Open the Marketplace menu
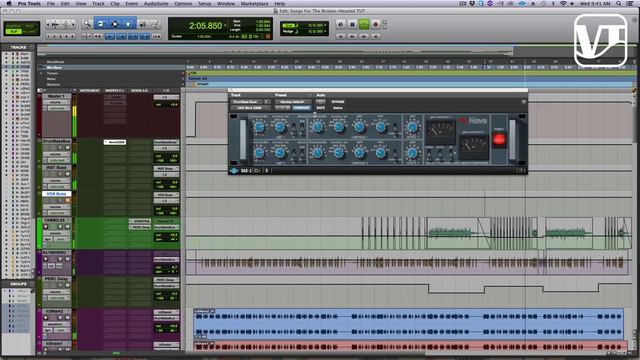This screenshot has width=640, height=360. click(x=254, y=3)
